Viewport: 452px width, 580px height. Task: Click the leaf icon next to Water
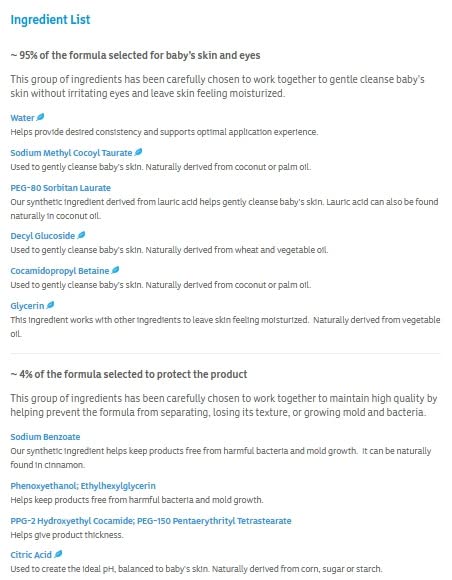[x=40, y=117]
